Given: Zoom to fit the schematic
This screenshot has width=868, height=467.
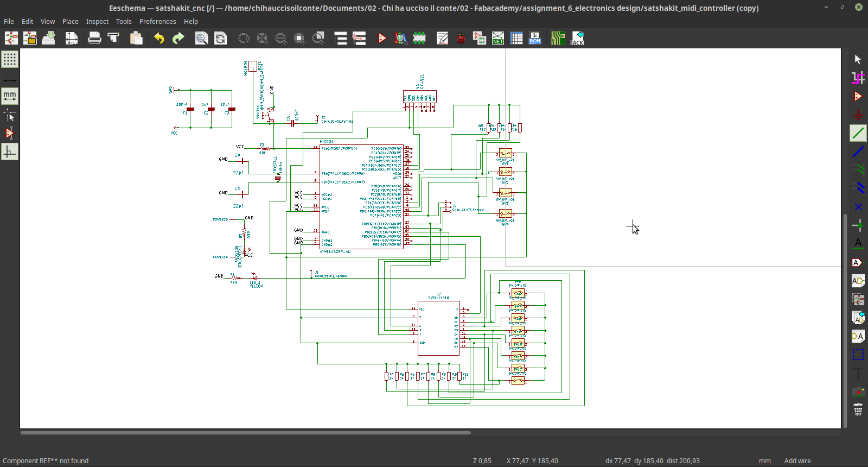Looking at the screenshot, I should (x=299, y=38).
